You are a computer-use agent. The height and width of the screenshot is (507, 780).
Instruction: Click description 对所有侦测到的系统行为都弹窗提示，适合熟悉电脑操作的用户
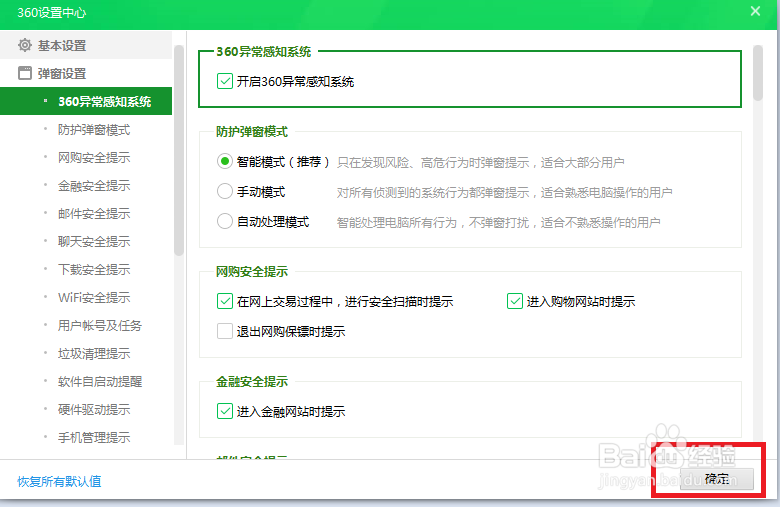coord(504,192)
